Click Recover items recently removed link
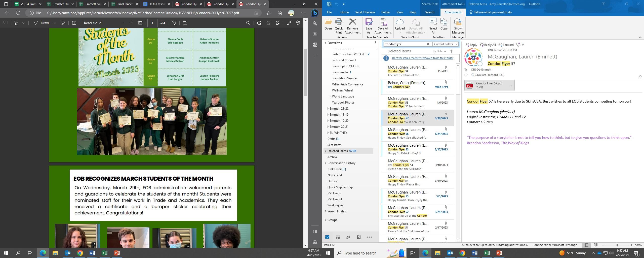 (422, 58)
